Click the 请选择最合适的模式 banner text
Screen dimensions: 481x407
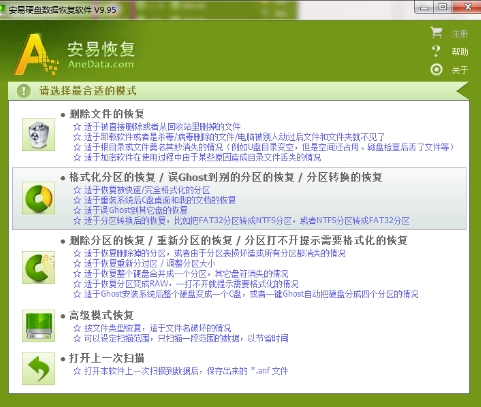pyautogui.click(x=88, y=91)
